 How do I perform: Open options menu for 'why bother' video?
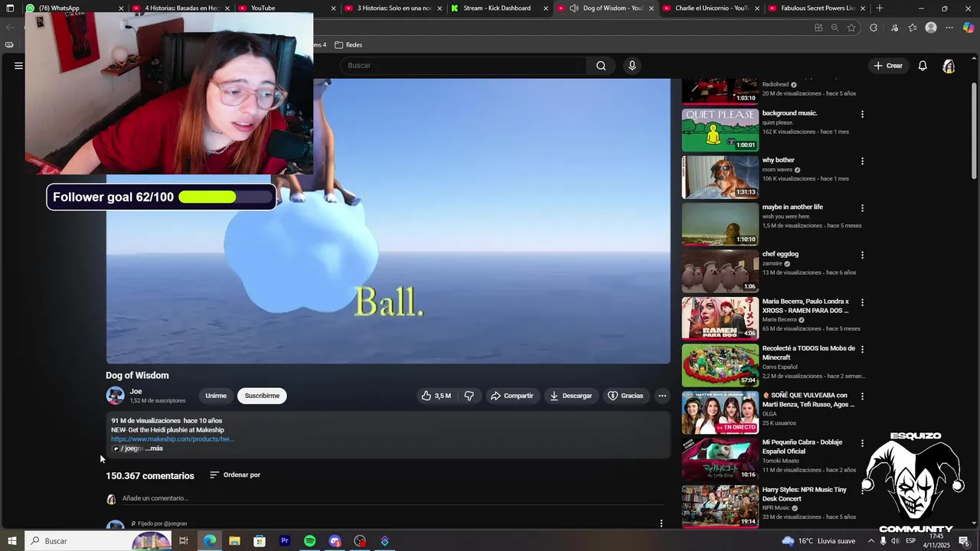coord(862,161)
